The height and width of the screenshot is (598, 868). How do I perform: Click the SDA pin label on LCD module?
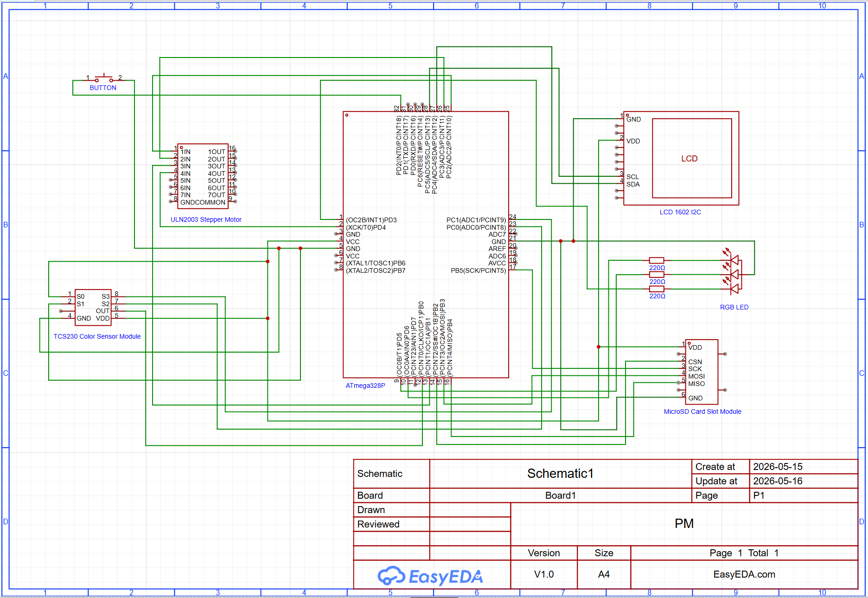coord(633,184)
